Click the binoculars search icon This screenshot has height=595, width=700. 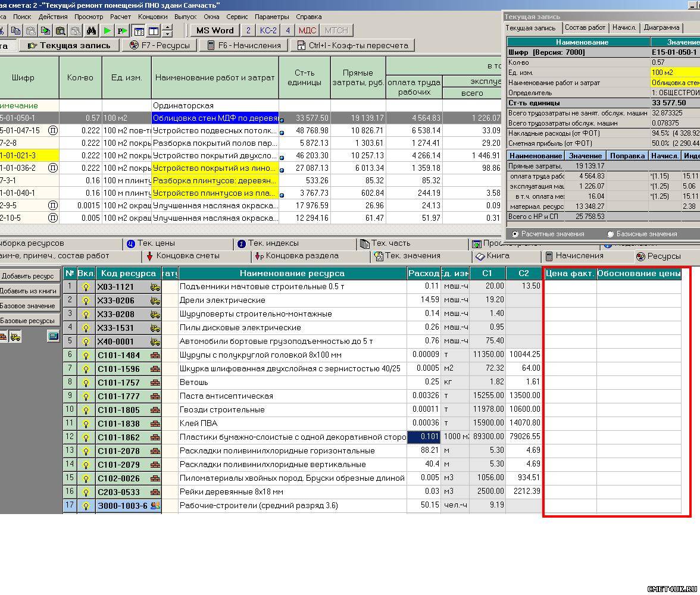point(91,31)
